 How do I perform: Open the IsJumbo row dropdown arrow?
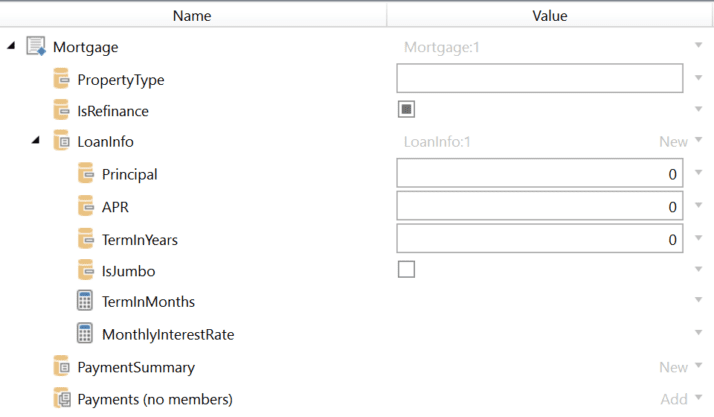(x=698, y=269)
